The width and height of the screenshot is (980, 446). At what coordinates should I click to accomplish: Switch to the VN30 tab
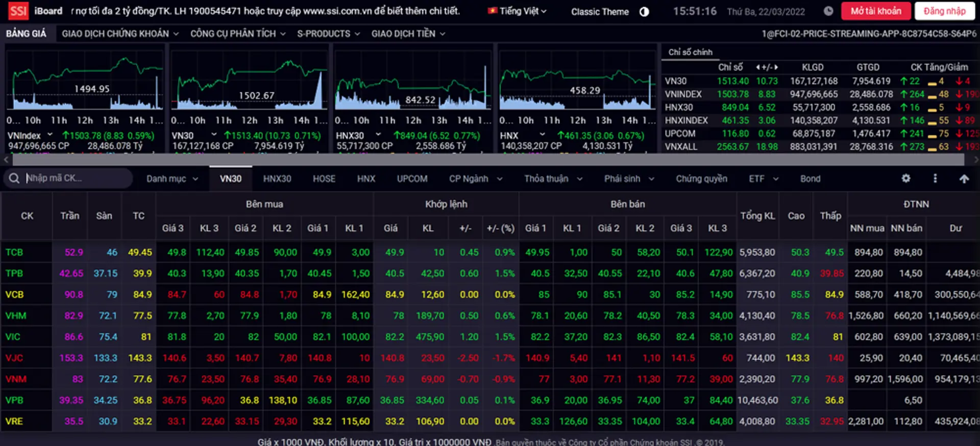[x=231, y=179]
